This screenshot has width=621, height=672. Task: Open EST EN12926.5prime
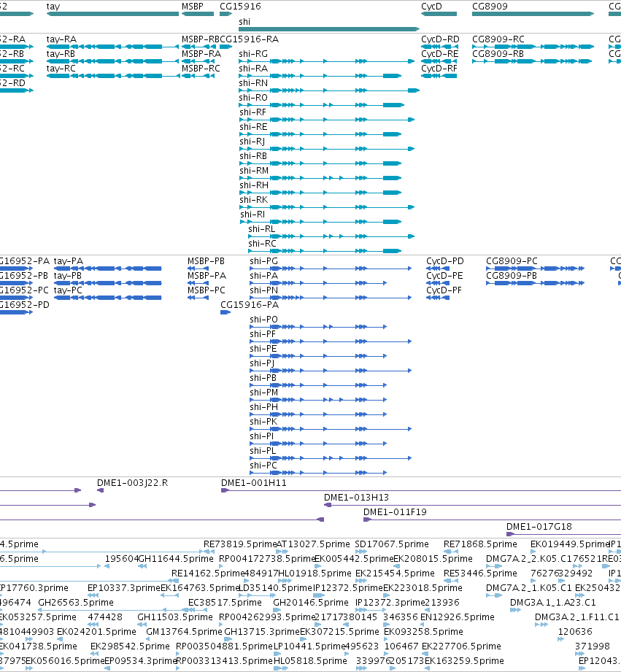click(458, 617)
